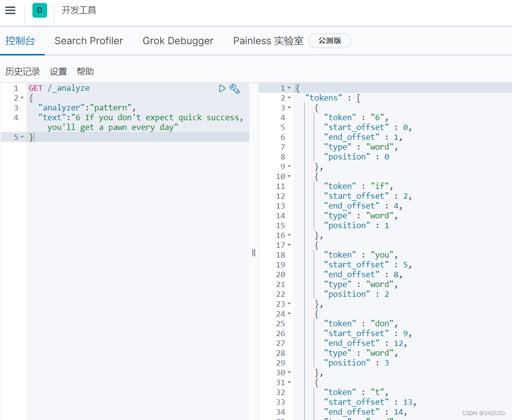Open the Search Profiler tab
This screenshot has width=512, height=420.
(89, 41)
